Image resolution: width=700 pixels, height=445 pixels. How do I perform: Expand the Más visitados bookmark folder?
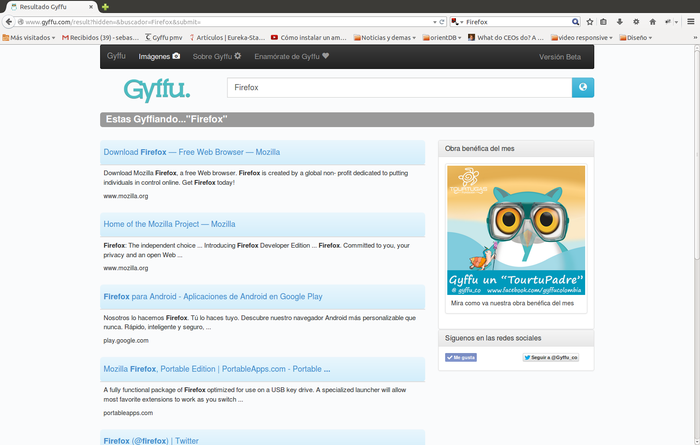tap(29, 38)
